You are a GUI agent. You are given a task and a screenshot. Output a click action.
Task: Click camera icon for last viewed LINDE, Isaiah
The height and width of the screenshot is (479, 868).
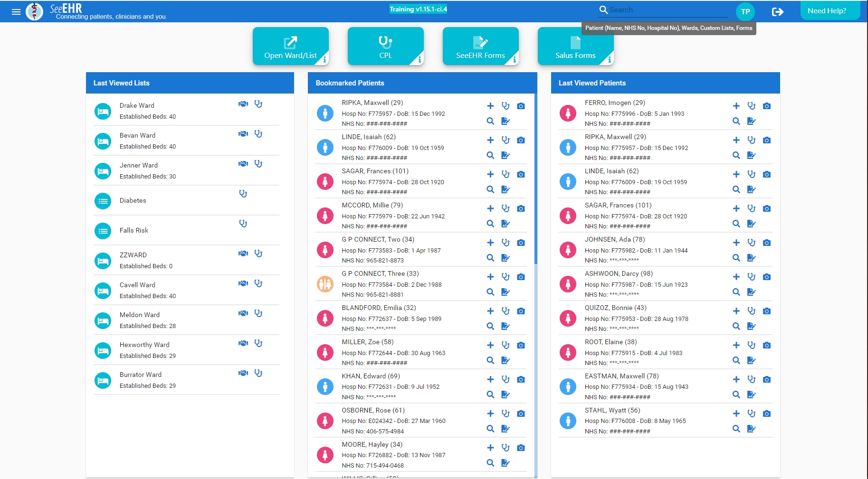(x=766, y=174)
